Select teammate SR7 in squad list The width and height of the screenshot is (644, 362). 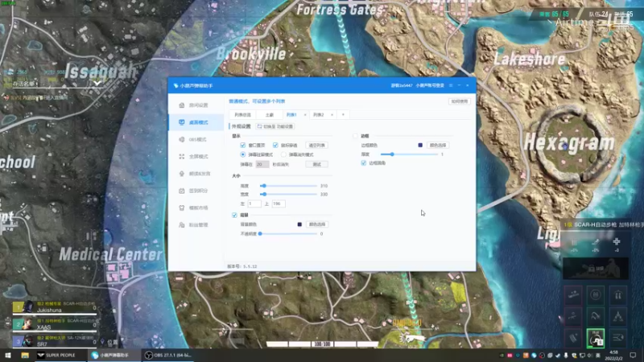point(54,341)
